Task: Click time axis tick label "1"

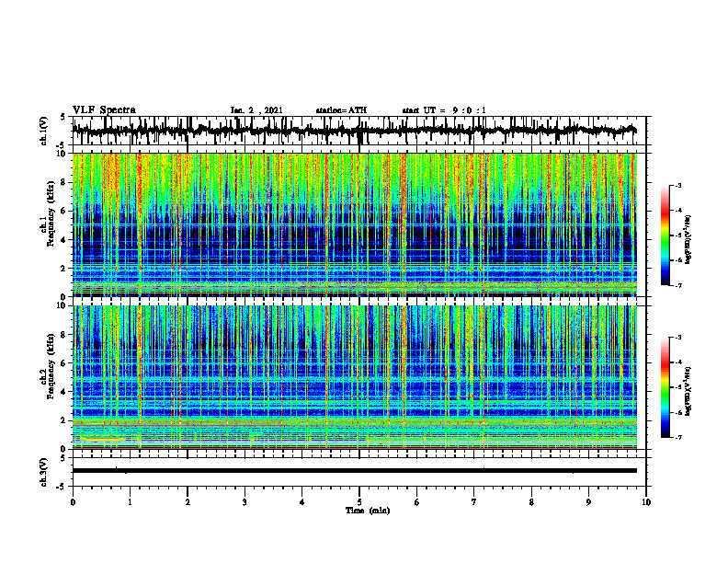Action: [130, 502]
